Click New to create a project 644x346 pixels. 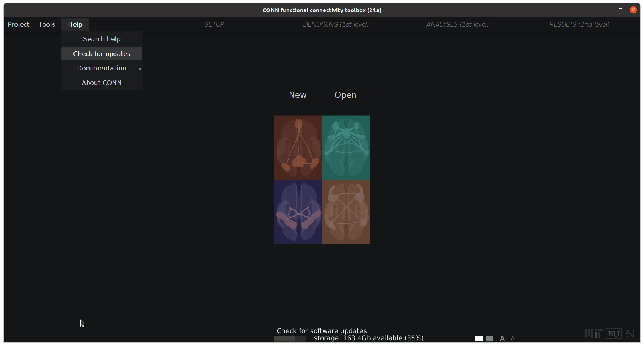298,95
